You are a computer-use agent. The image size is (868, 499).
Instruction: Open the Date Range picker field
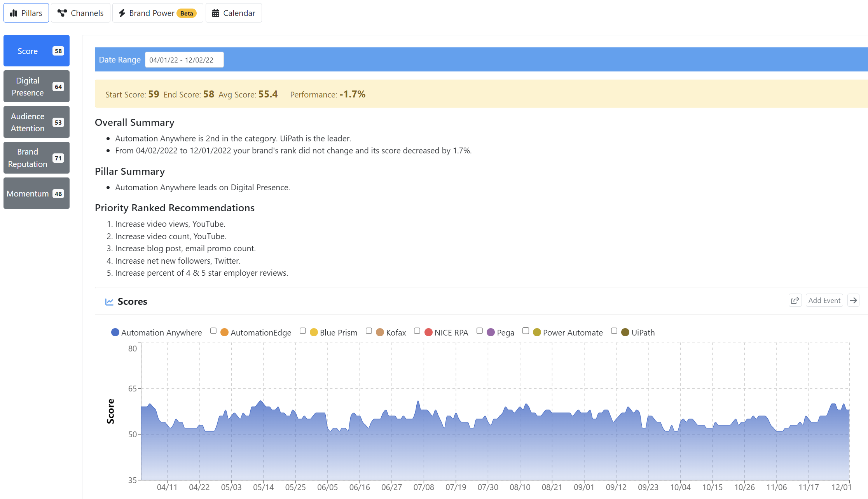pyautogui.click(x=184, y=60)
